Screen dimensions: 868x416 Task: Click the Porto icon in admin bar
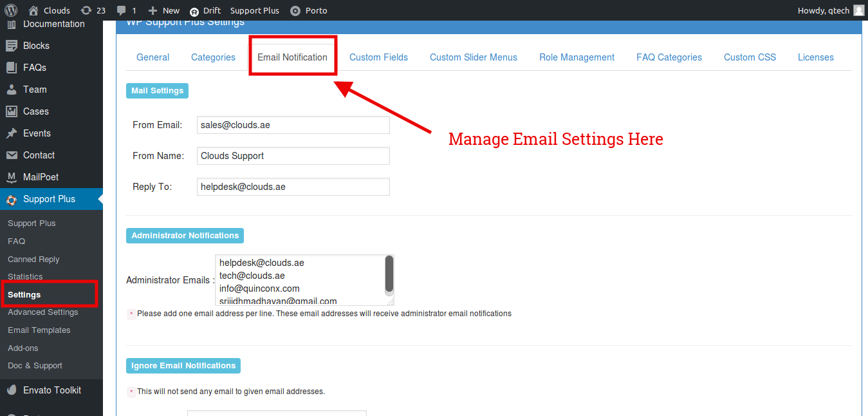click(x=295, y=11)
